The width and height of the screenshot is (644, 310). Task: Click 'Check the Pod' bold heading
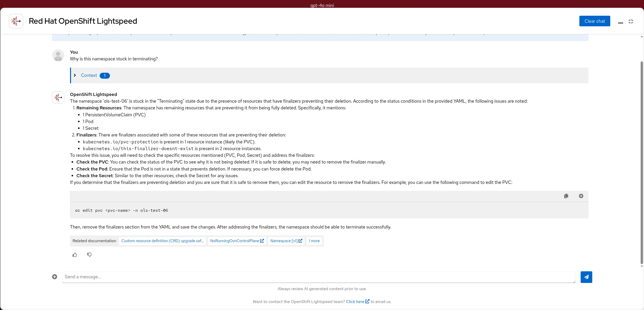coord(92,169)
